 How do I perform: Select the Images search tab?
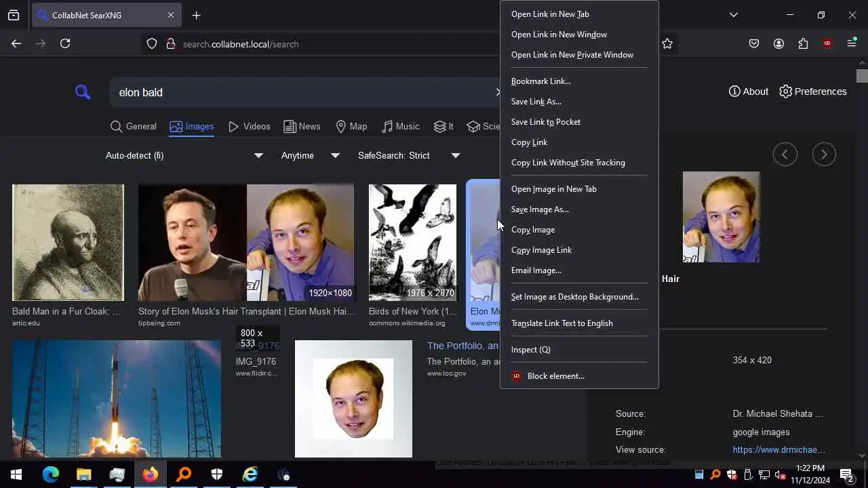(x=192, y=126)
